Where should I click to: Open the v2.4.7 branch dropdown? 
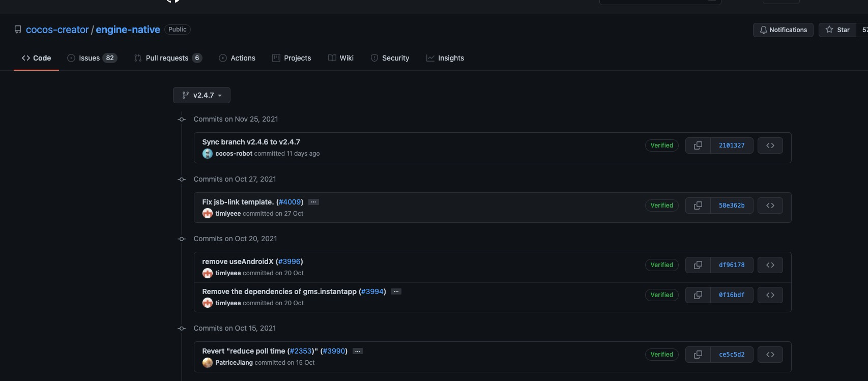(x=201, y=95)
